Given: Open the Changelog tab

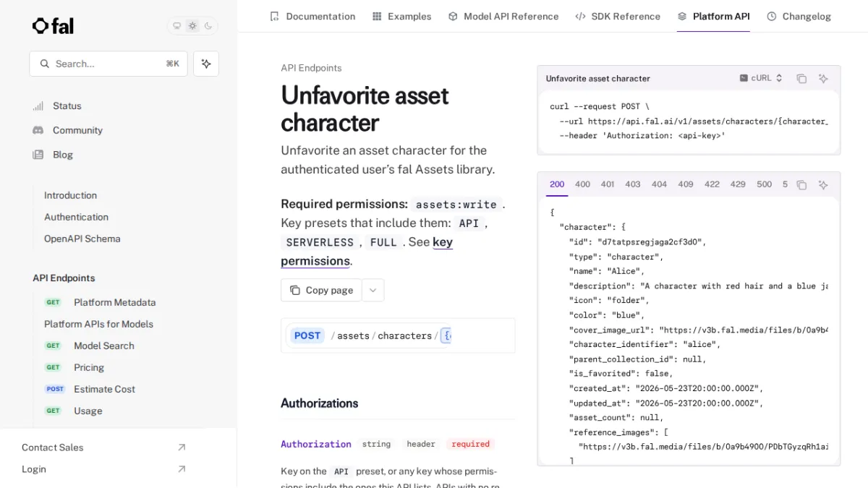Looking at the screenshot, I should coord(799,16).
